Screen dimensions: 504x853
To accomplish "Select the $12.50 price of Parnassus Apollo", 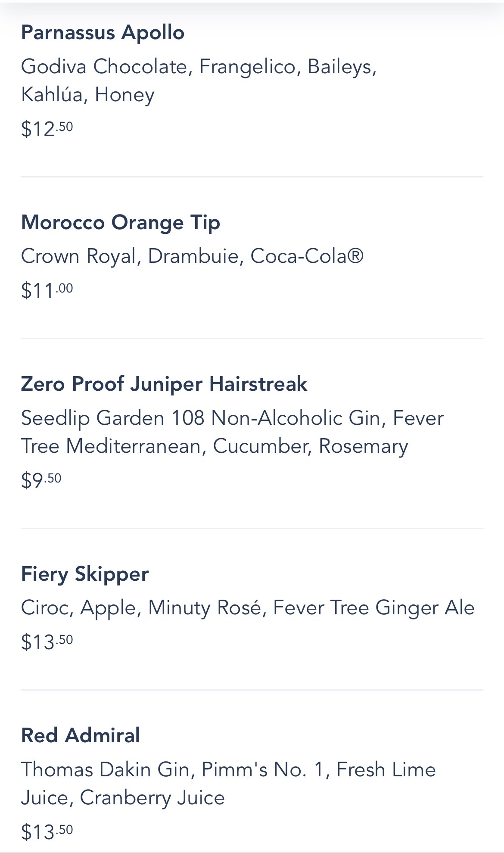I will [47, 129].
